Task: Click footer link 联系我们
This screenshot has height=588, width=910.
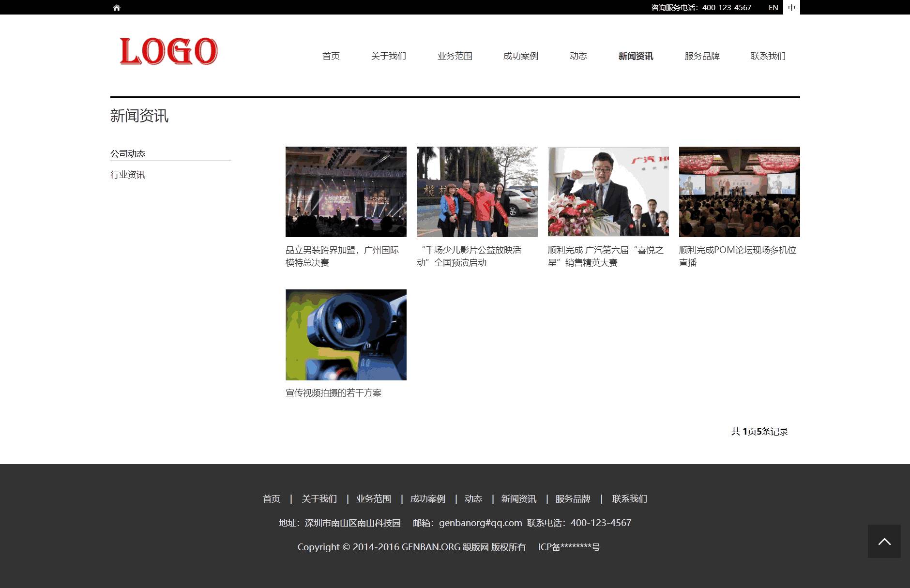Action: [630, 499]
